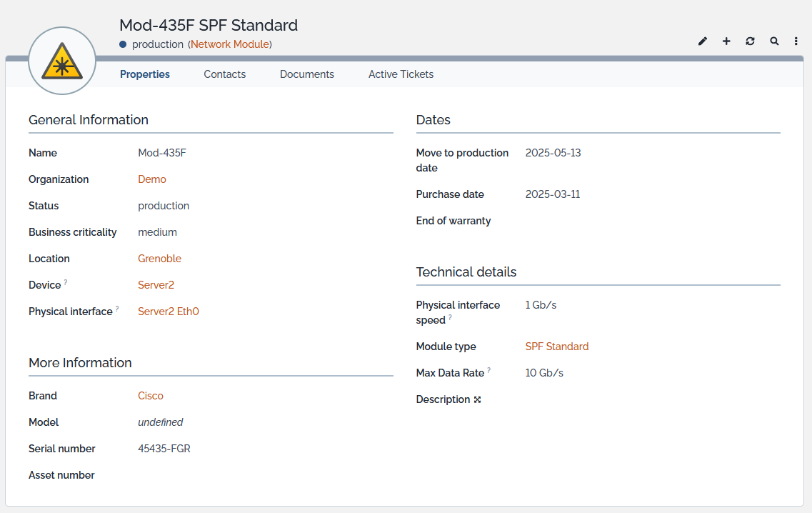Click the Network Module class link
The width and height of the screenshot is (812, 513).
point(230,44)
